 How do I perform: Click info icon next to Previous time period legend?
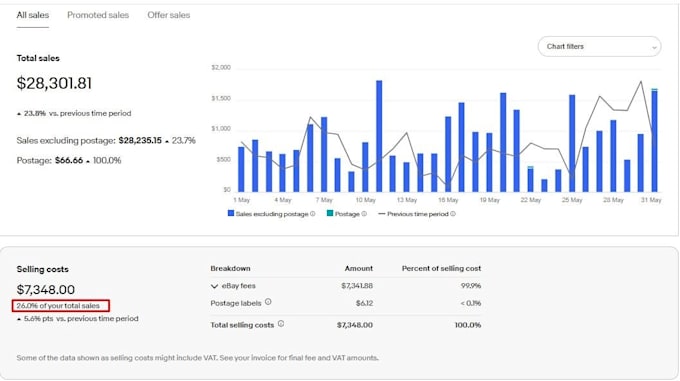pos(453,214)
